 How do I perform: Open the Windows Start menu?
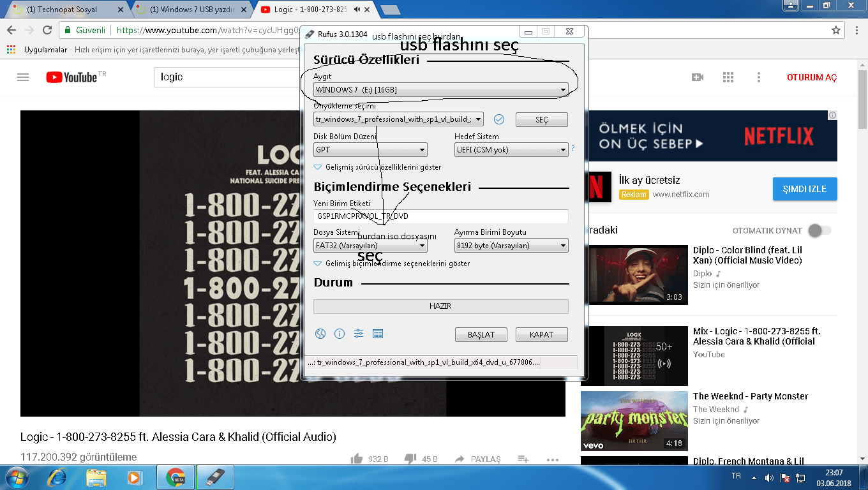point(17,477)
